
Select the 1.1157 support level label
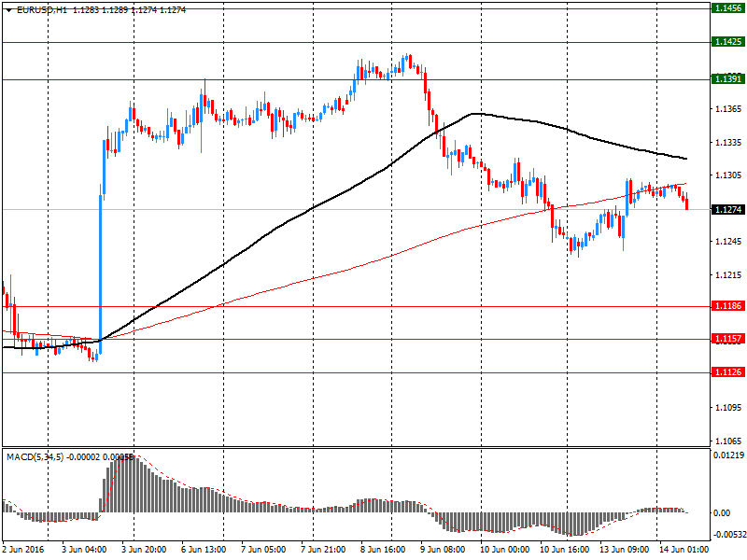click(x=728, y=339)
